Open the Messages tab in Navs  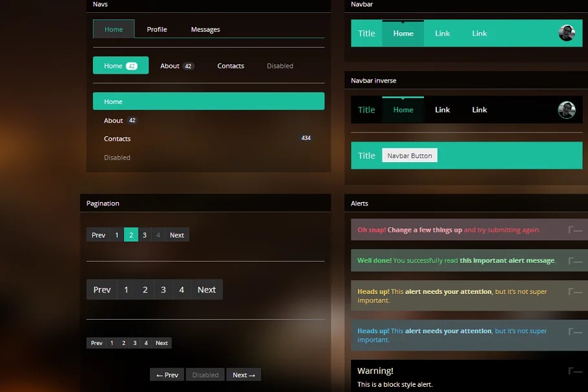pyautogui.click(x=205, y=29)
